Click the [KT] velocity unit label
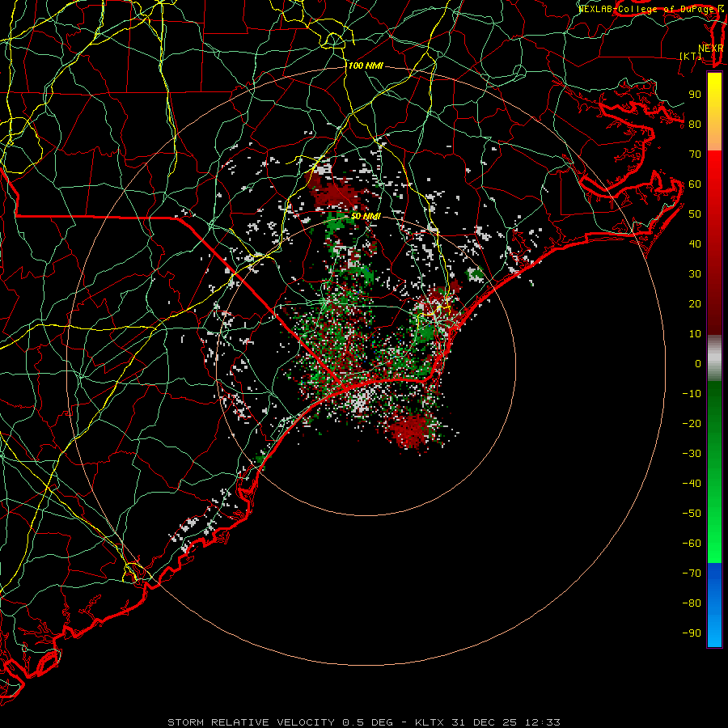 coord(691,56)
